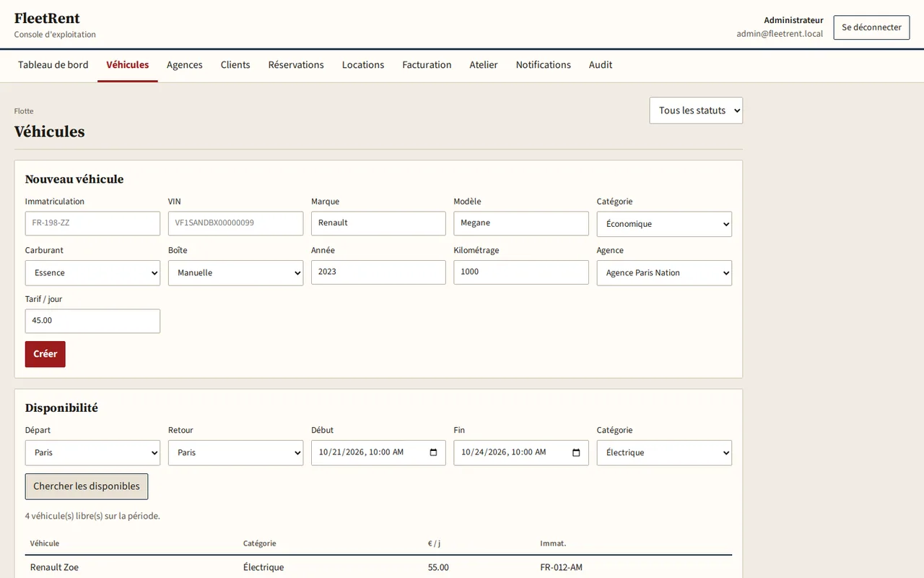Expand the Agence dropdown showing Agence Paris Nation

click(x=664, y=273)
